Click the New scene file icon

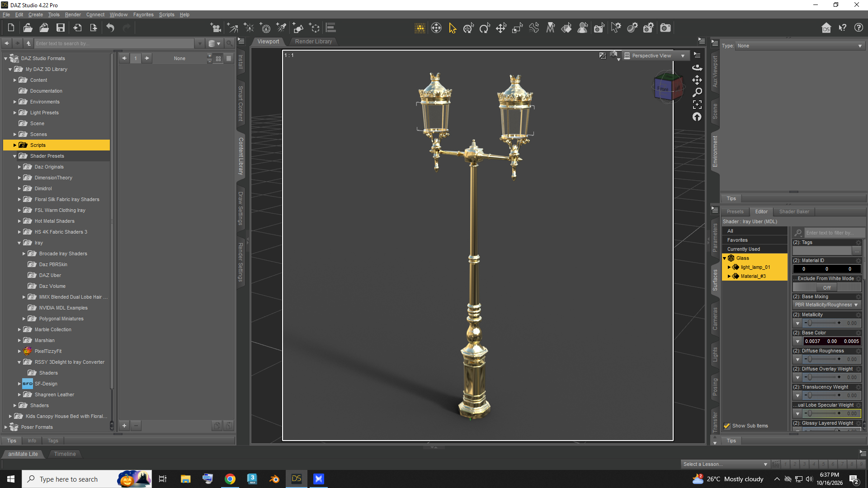tap(11, 28)
